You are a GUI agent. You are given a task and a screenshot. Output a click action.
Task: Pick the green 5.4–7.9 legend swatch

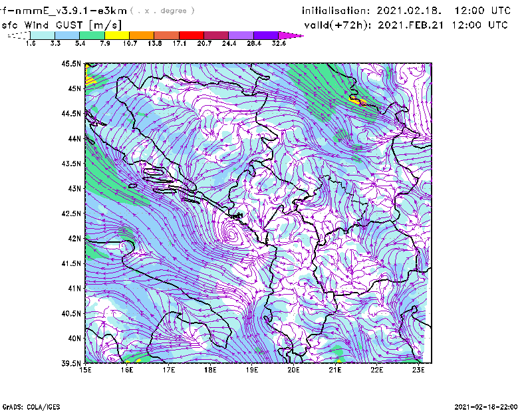click(x=92, y=35)
